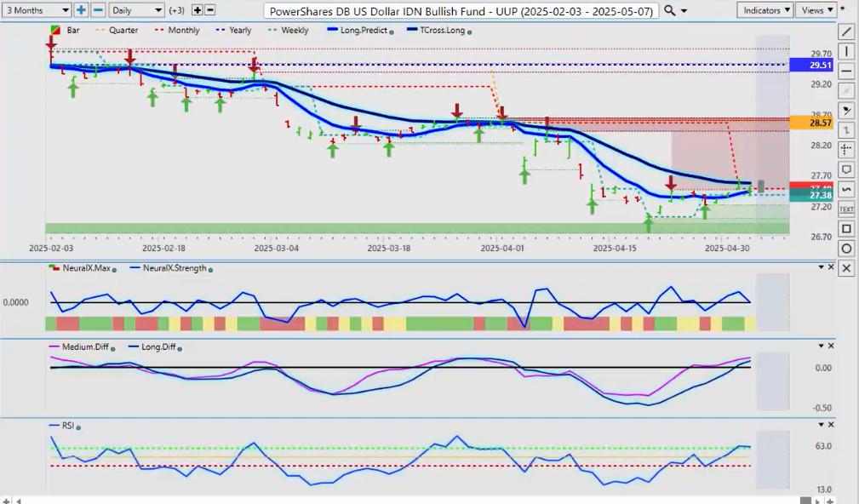Close the NeuralX indicator panel

coord(831,266)
